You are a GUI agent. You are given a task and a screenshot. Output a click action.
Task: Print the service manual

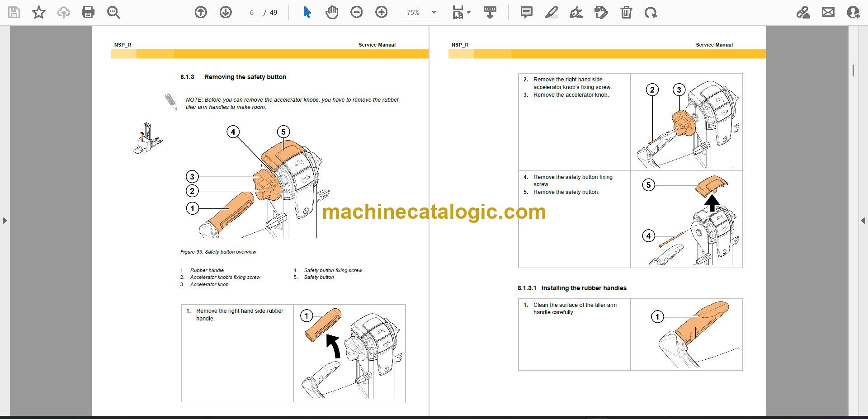(x=88, y=12)
